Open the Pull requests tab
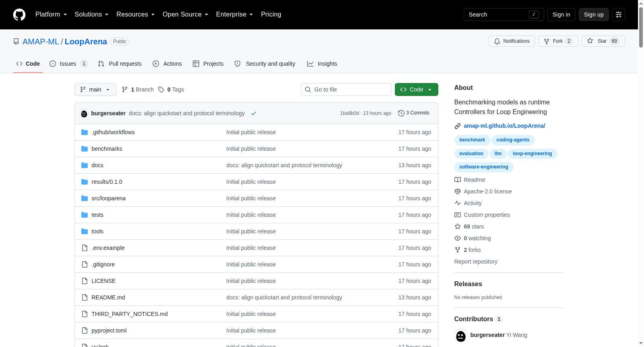This screenshot has height=347, width=644. (x=120, y=64)
